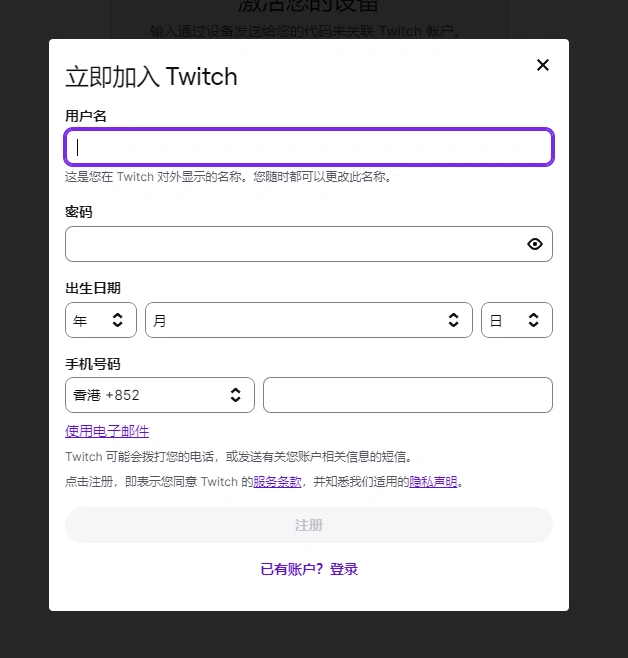Click 已有账户？登录 login link
The width and height of the screenshot is (628, 658).
pyautogui.click(x=309, y=569)
